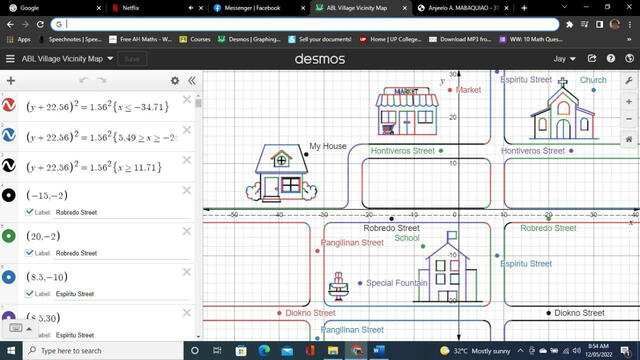Open the Windows notification center
This screenshot has width=640, height=360.
pos(625,351)
